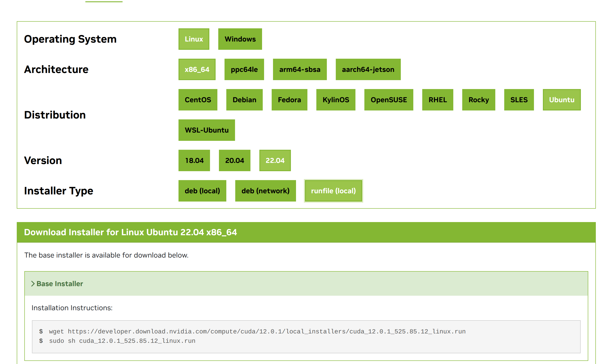Pick arm64-sbsa architecture option
Image resolution: width=607 pixels, height=364 pixels.
tap(299, 69)
